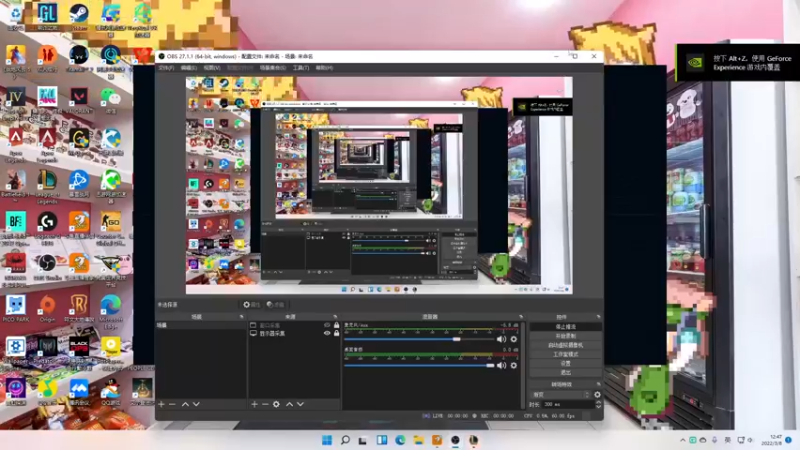This screenshot has height=450, width=800.
Task: Remove selected source with minus icon
Action: click(x=265, y=404)
